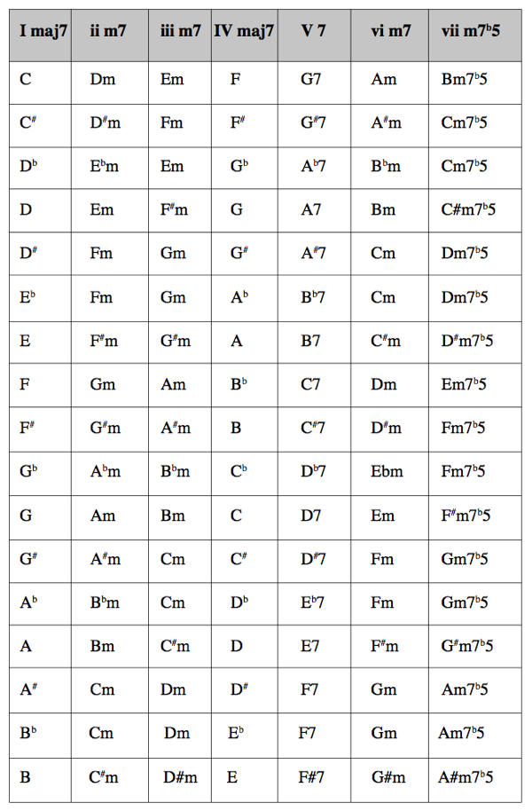Click the V 7 header cell

[x=315, y=35]
